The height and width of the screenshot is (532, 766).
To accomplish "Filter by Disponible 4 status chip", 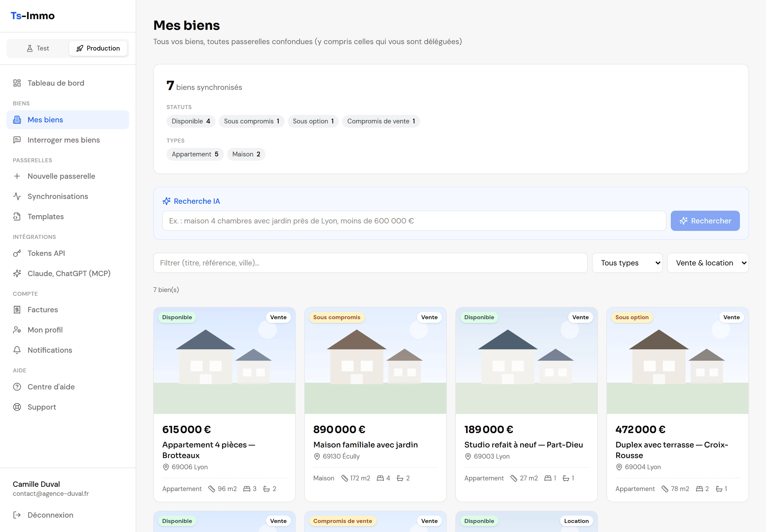I will [191, 121].
